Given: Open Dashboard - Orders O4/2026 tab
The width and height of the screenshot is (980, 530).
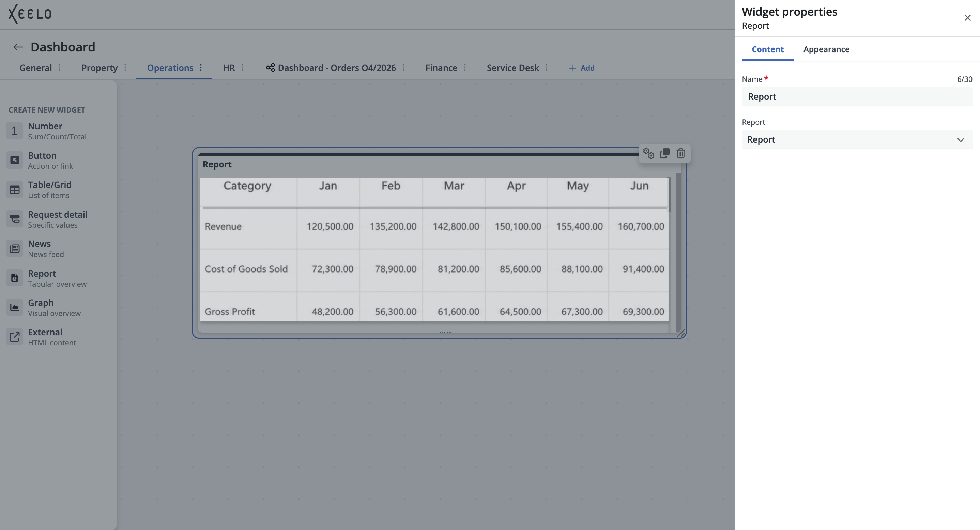Looking at the screenshot, I should [x=337, y=68].
